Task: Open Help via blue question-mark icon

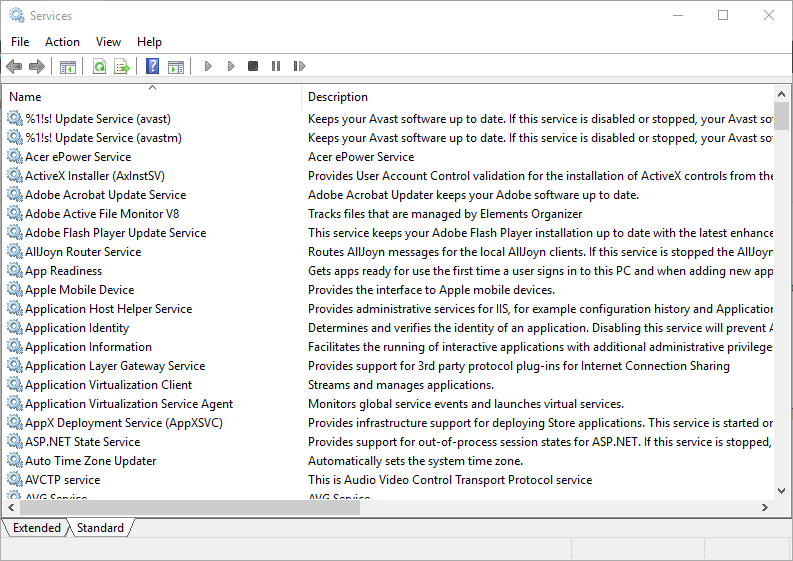Action: pos(152,66)
